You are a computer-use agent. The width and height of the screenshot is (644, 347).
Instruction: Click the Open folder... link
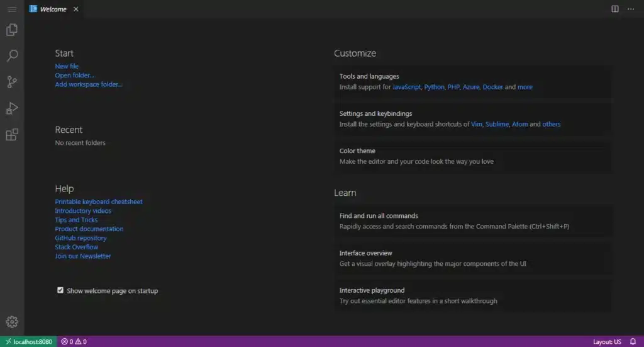pos(74,75)
